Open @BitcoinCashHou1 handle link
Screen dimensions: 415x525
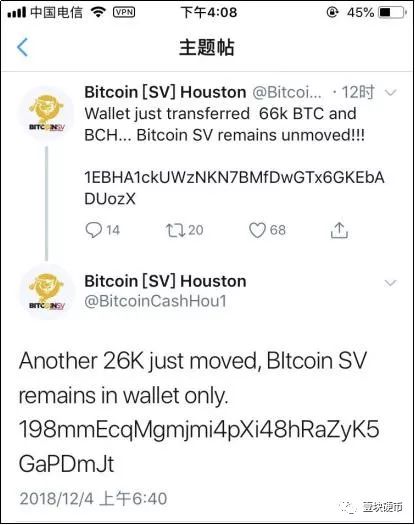click(156, 301)
